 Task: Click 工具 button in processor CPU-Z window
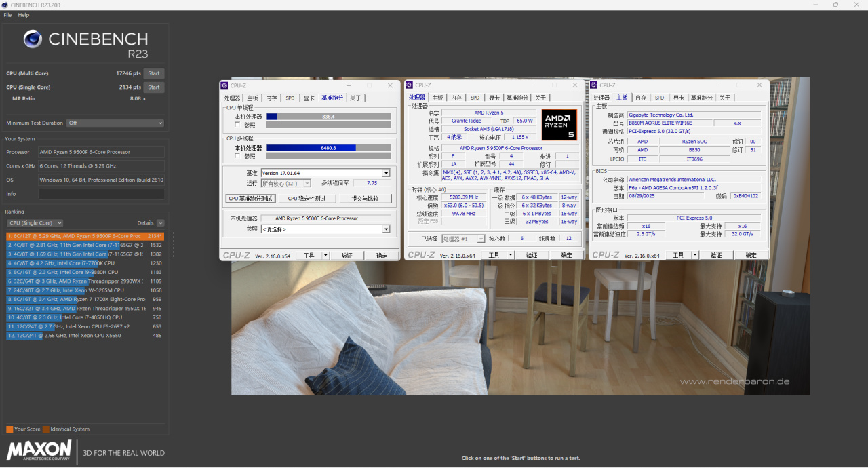pyautogui.click(x=493, y=255)
